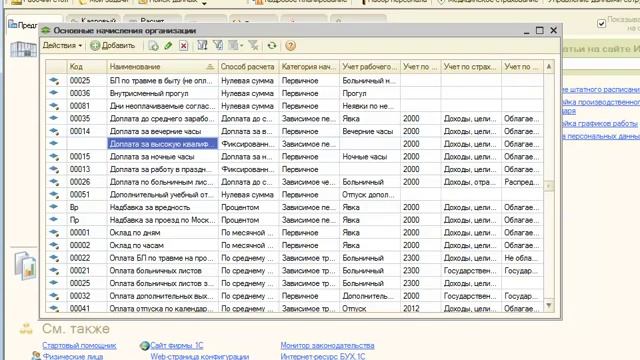Click 2300 cell in row 00022
The width and height of the screenshot is (640, 360).
click(x=420, y=258)
